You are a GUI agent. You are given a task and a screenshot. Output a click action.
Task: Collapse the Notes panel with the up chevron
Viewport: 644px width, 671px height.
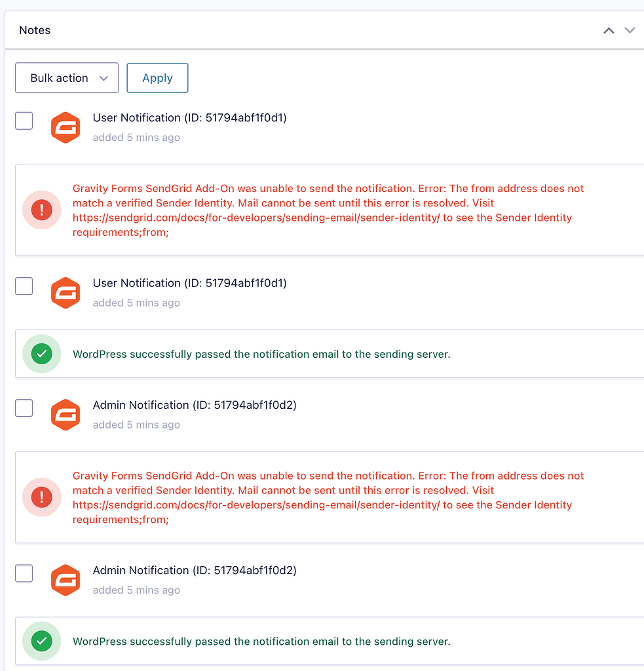(608, 30)
